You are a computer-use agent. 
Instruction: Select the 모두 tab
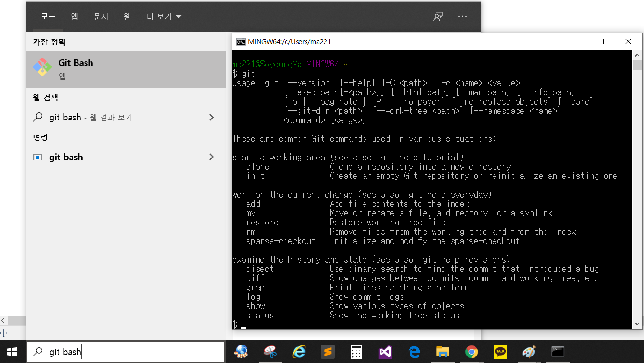[48, 16]
